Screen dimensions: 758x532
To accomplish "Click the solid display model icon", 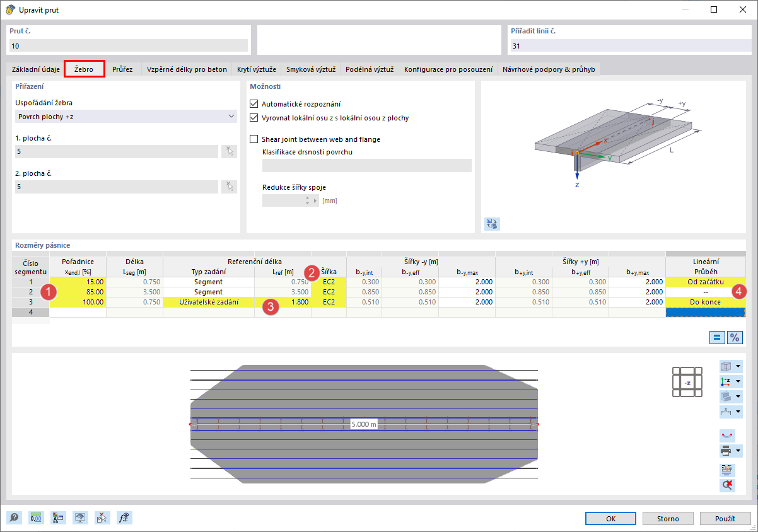I will click(x=725, y=396).
